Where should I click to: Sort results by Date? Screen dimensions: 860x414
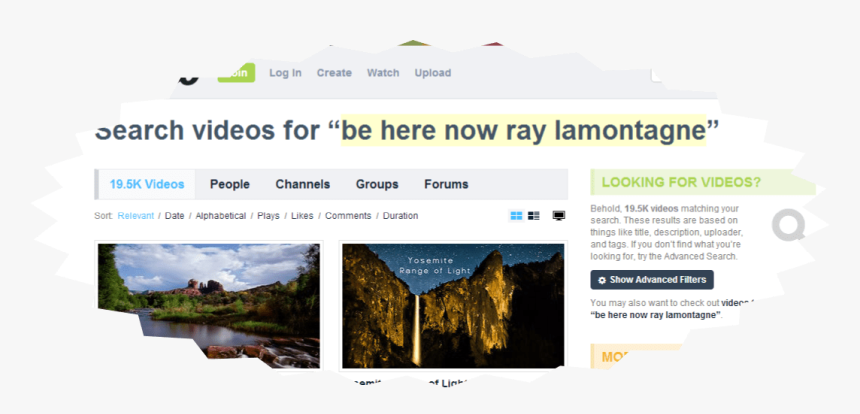tap(174, 216)
